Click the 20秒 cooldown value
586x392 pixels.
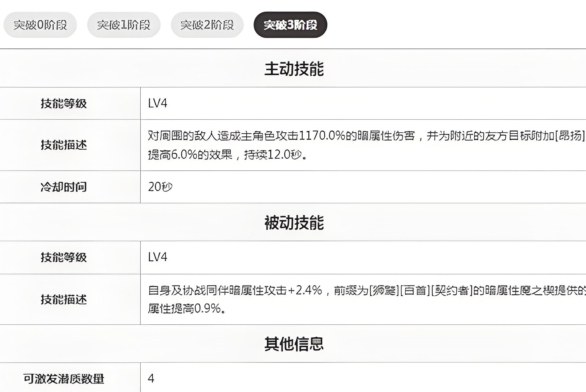coord(160,187)
